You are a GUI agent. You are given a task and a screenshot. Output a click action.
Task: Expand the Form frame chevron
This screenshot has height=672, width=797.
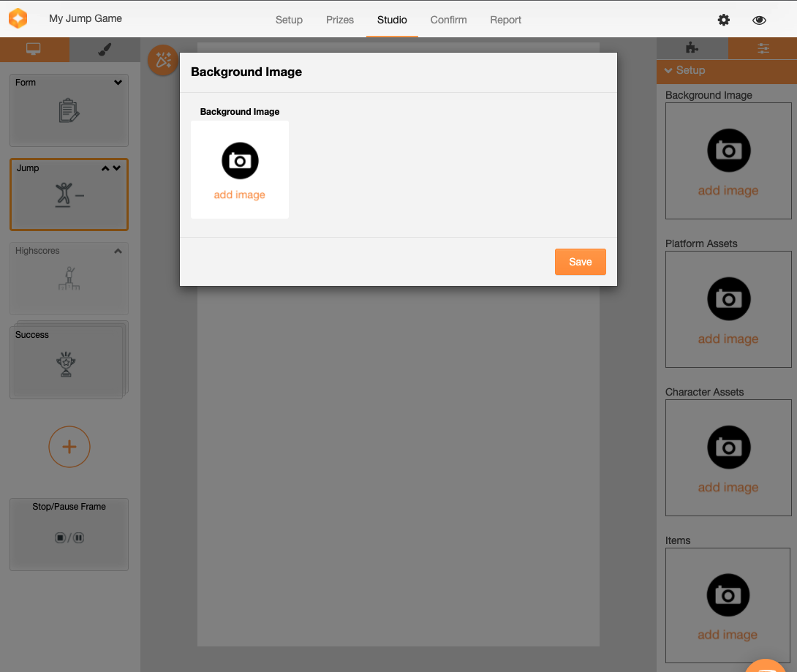tap(118, 83)
